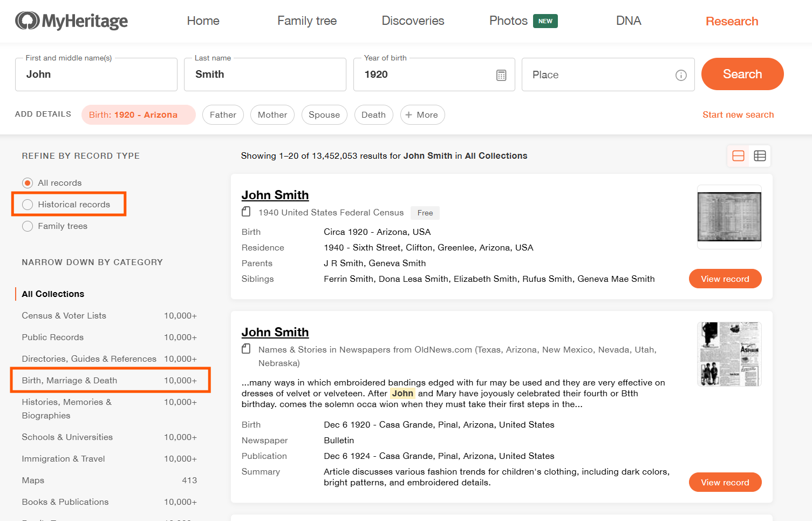Click the Free badge on the census result
This screenshot has height=521, width=812.
point(425,213)
